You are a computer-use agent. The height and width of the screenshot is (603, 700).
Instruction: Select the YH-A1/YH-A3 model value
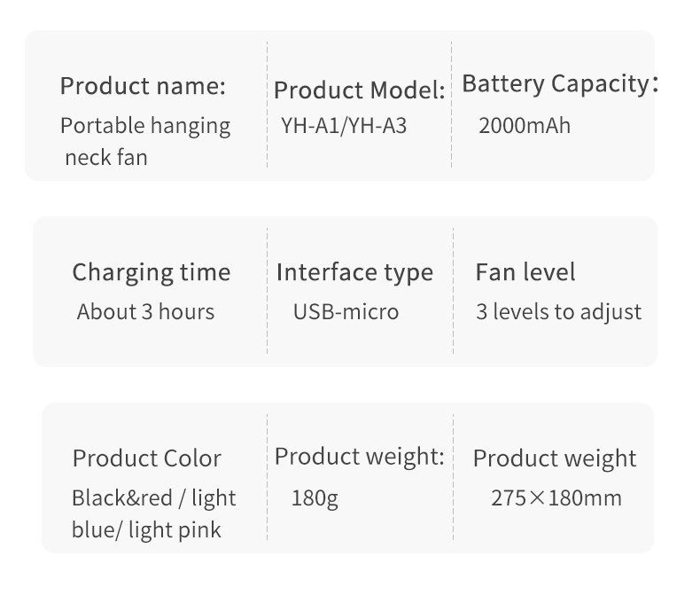coord(344,126)
